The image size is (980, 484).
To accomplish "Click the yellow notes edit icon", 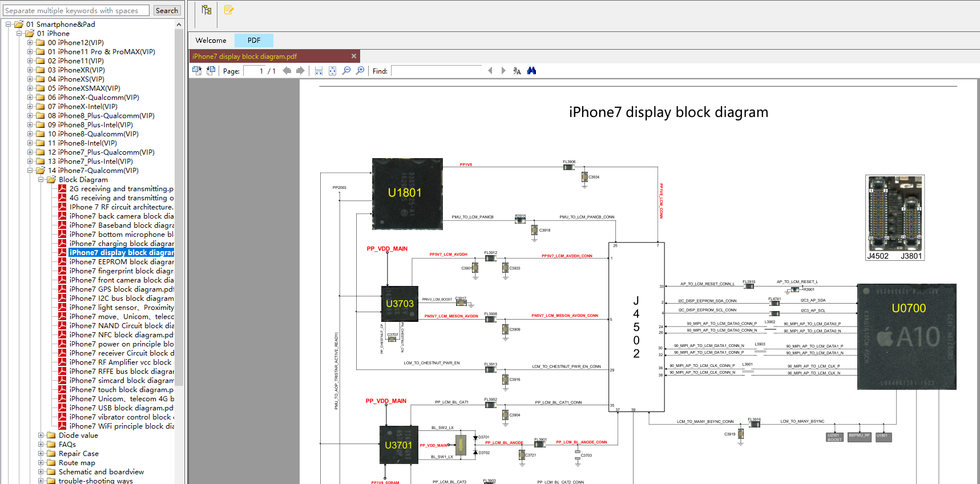I will click(229, 10).
